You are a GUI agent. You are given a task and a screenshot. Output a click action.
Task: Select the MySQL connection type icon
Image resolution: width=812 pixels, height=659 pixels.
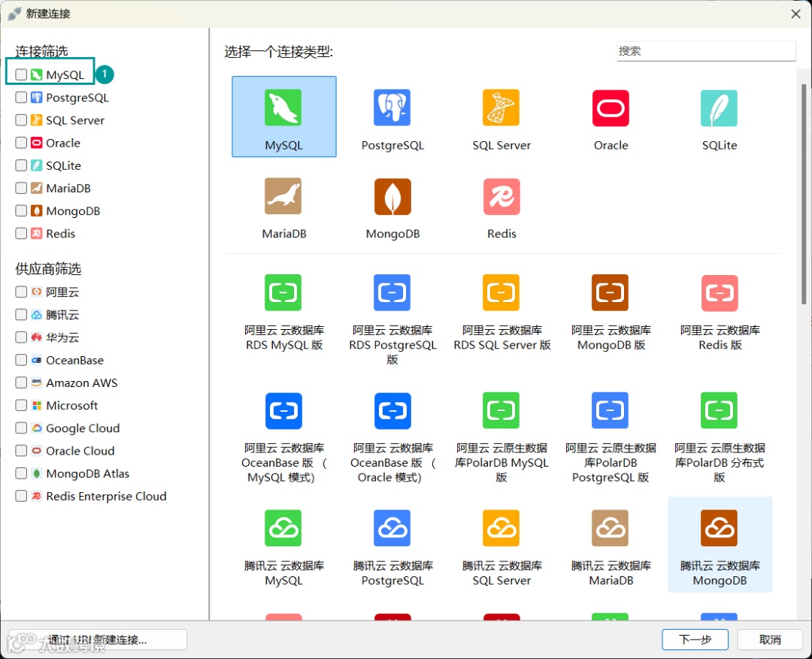[x=283, y=107]
